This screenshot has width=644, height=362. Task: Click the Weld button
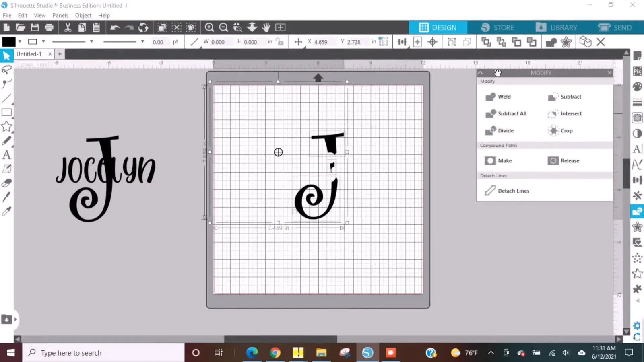pos(498,97)
